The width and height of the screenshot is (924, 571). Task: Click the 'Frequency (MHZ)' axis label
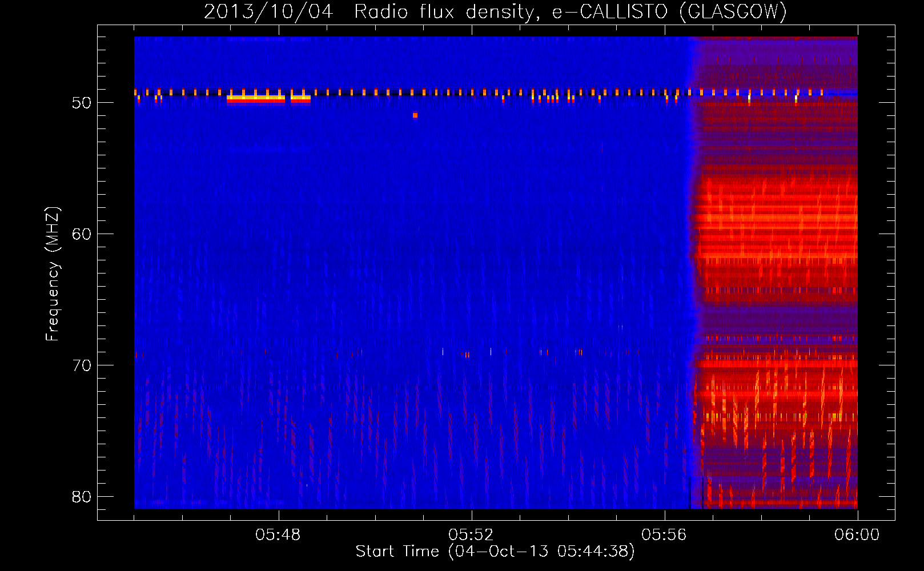53,274
